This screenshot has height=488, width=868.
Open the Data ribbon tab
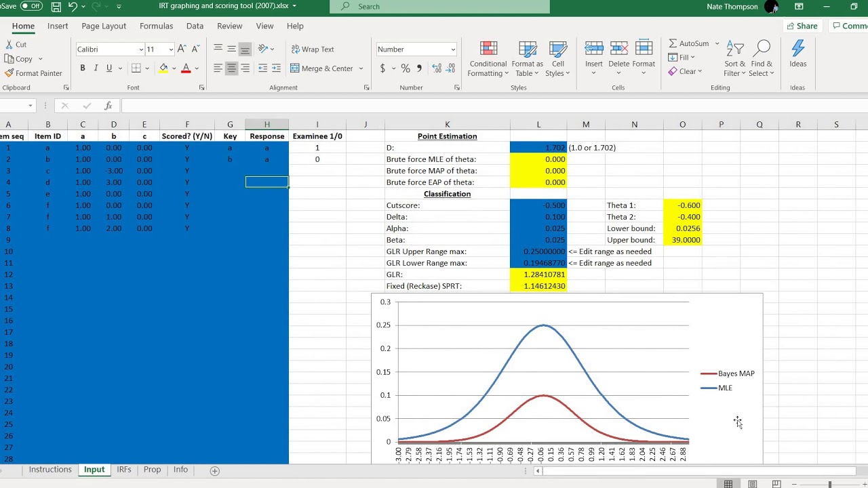pyautogui.click(x=195, y=26)
